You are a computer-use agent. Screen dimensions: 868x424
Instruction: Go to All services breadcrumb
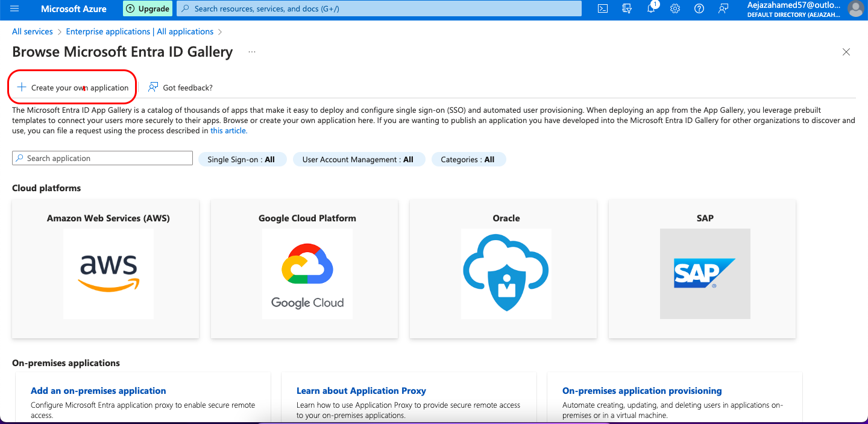coord(33,31)
